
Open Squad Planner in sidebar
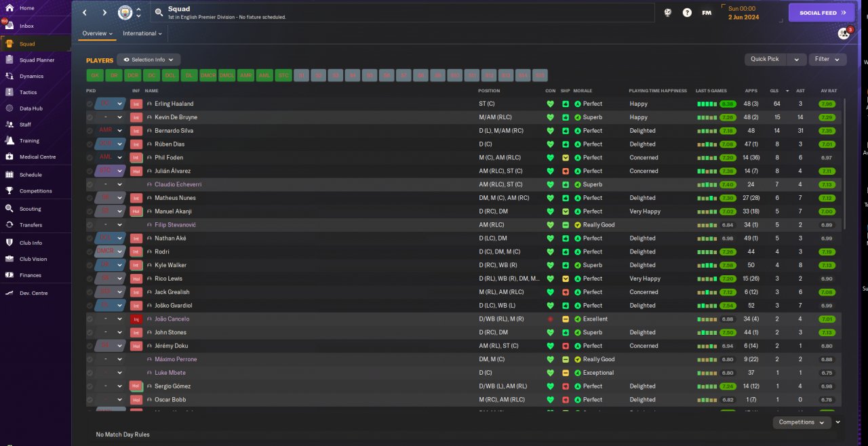pyautogui.click(x=37, y=60)
